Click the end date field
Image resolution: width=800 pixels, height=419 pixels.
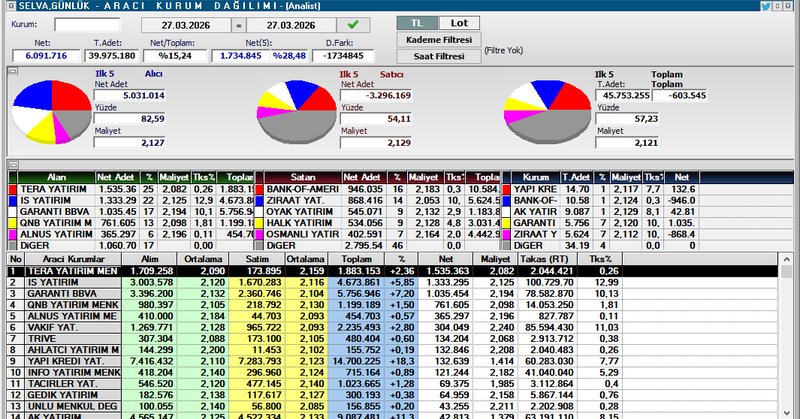pyautogui.click(x=293, y=23)
